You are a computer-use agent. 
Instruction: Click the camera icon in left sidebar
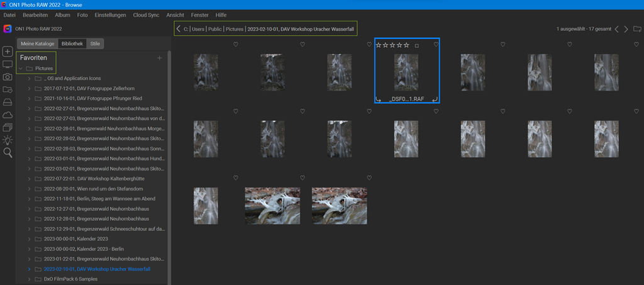[8, 77]
